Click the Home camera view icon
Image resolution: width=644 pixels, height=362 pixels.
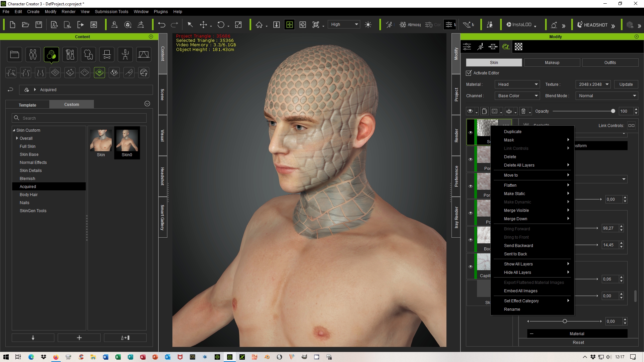coord(259,25)
